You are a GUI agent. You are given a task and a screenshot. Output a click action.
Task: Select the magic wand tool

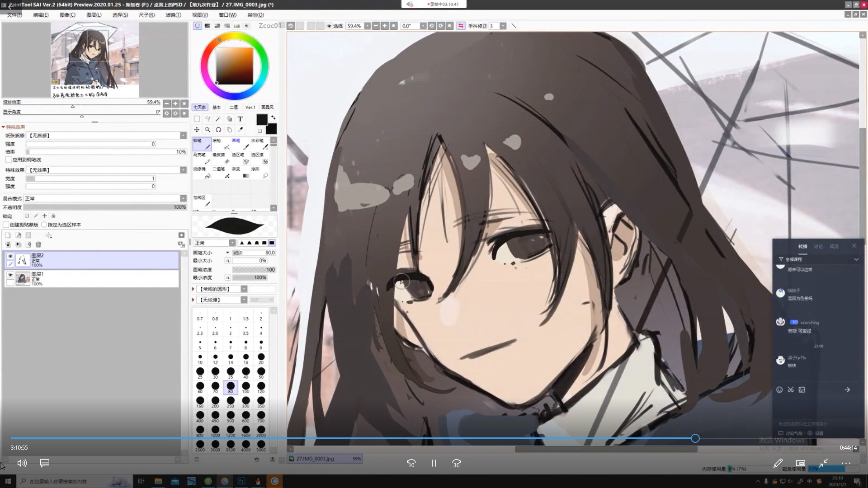click(x=218, y=119)
